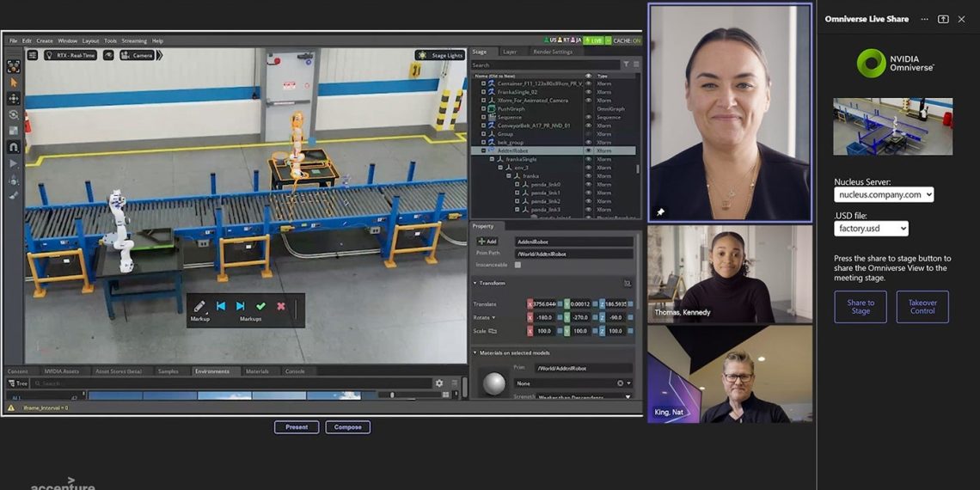Open the Console tab
980x490 pixels.
295,371
